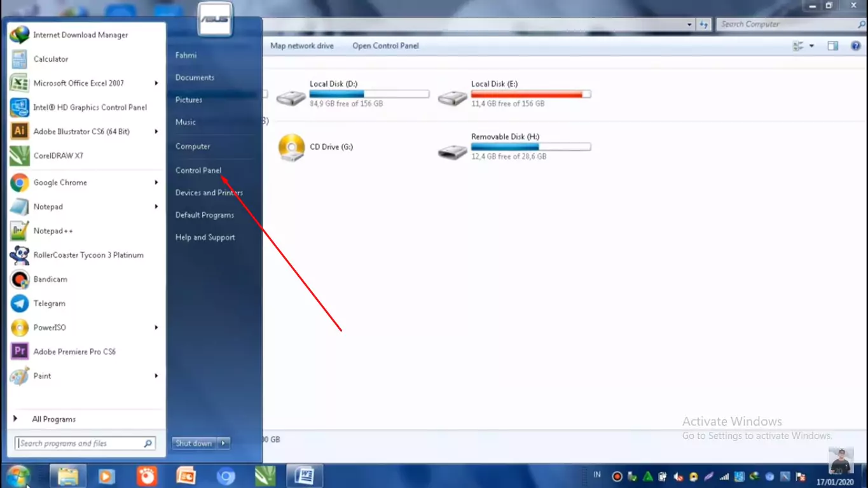Viewport: 868px width, 488px height.
Task: Switch to Microsoft Word on the taskbar
Action: click(x=305, y=476)
